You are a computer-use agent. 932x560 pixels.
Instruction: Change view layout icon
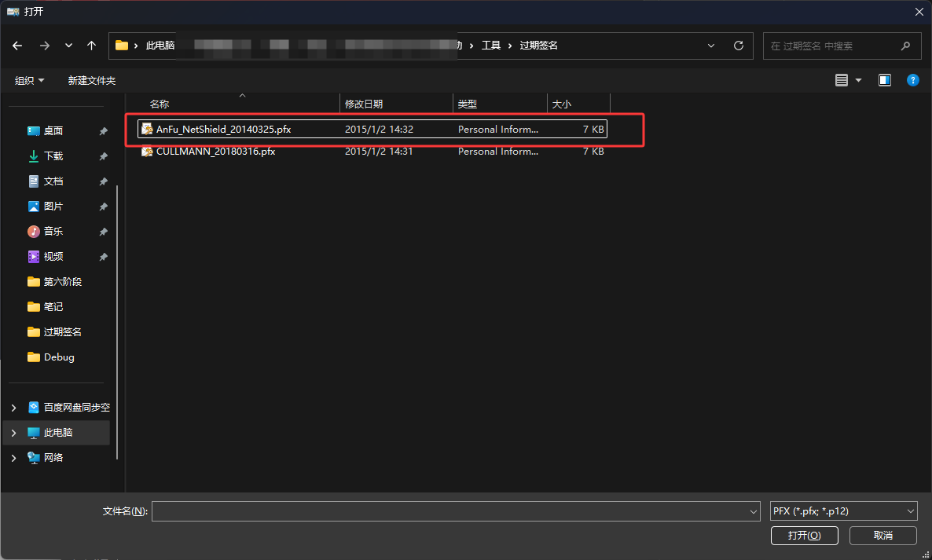[841, 80]
